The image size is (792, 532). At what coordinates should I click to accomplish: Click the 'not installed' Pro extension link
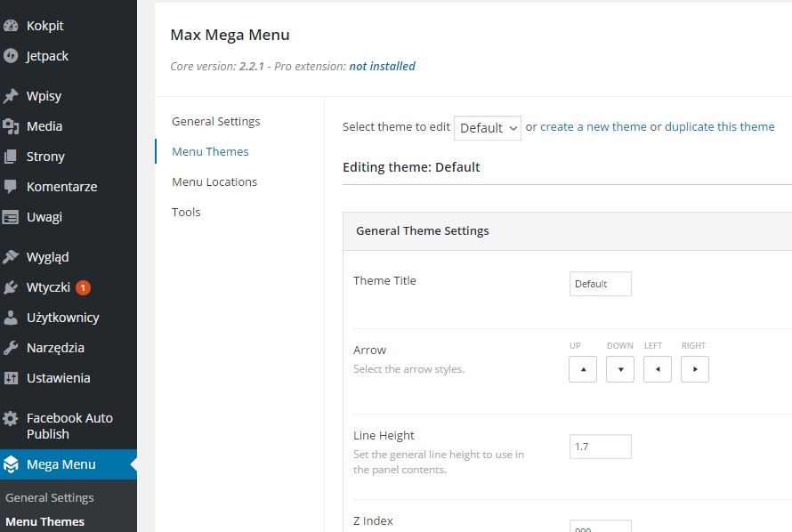[x=383, y=67]
